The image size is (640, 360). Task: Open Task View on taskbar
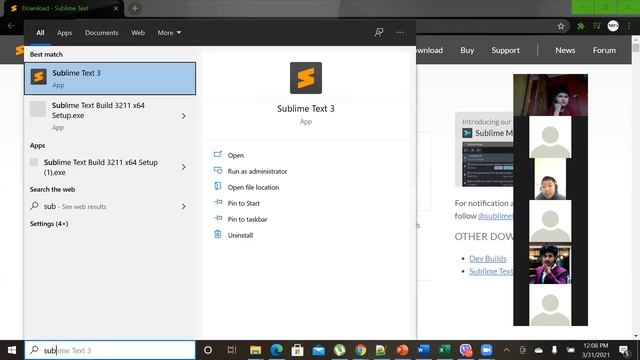(x=232, y=350)
